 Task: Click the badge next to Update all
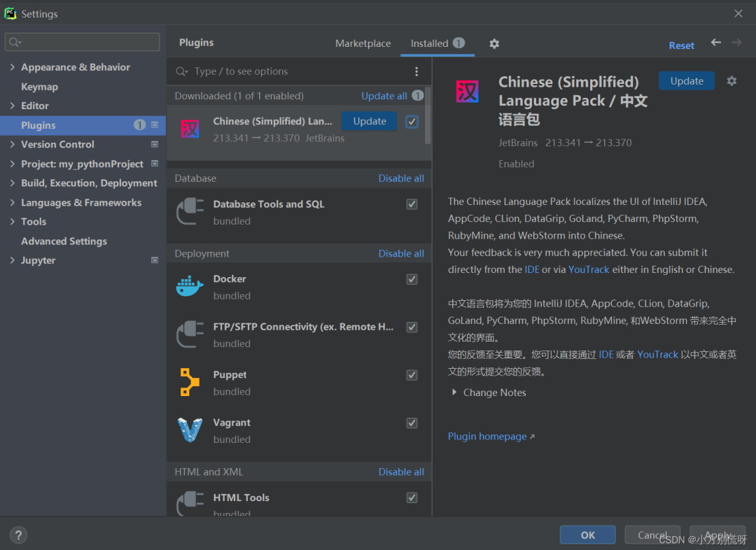click(417, 95)
